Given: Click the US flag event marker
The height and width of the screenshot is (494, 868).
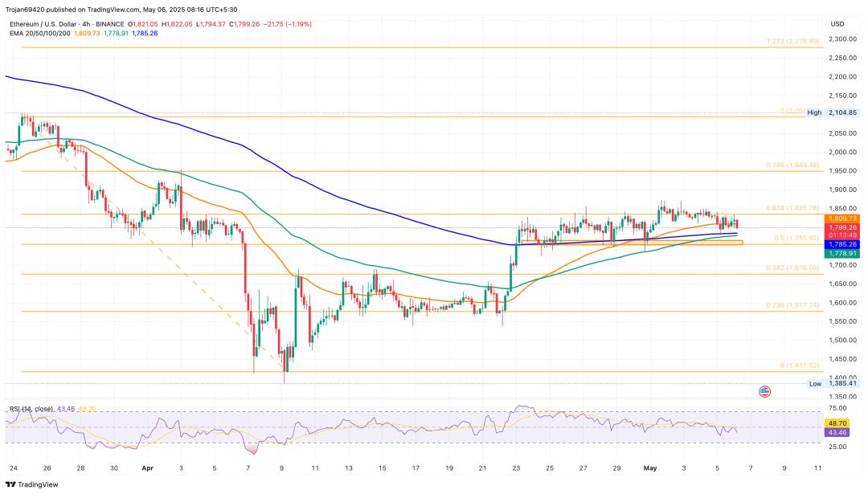Looking at the screenshot, I should pyautogui.click(x=764, y=392).
